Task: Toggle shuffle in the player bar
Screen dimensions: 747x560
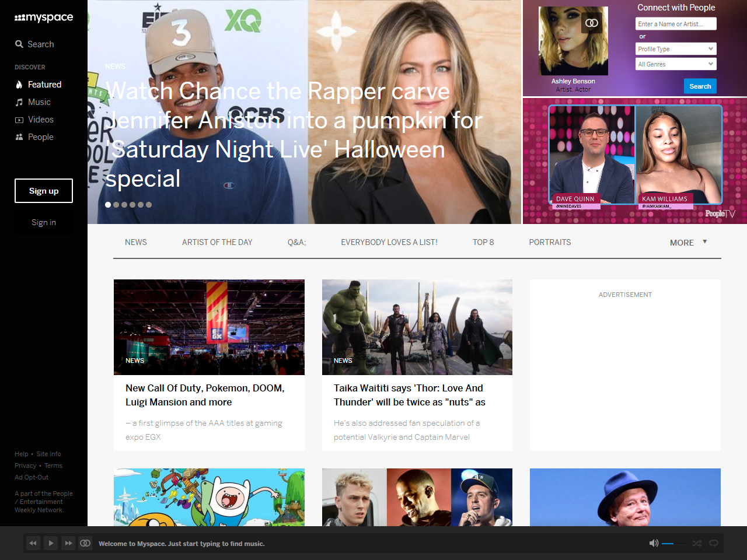Action: point(697,543)
